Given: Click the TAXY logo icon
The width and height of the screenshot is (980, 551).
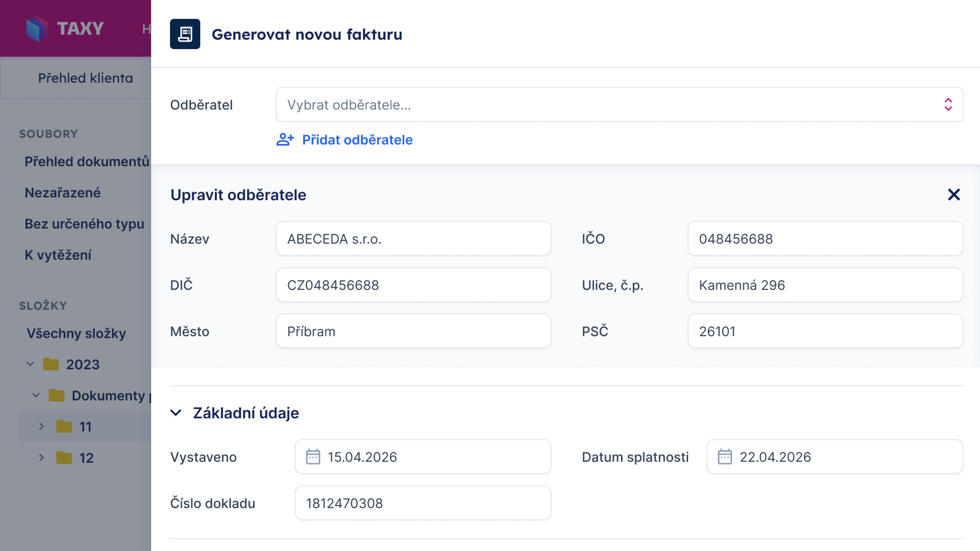Looking at the screenshot, I should click(x=37, y=28).
